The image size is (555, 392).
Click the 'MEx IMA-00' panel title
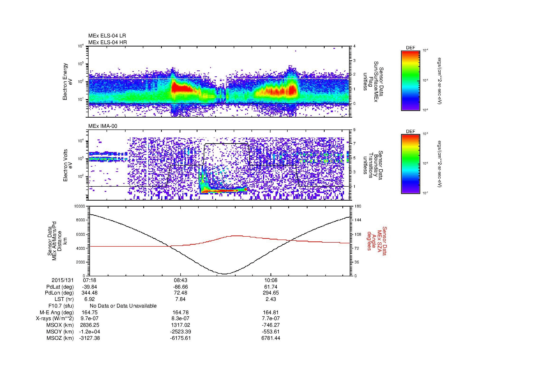(103, 126)
